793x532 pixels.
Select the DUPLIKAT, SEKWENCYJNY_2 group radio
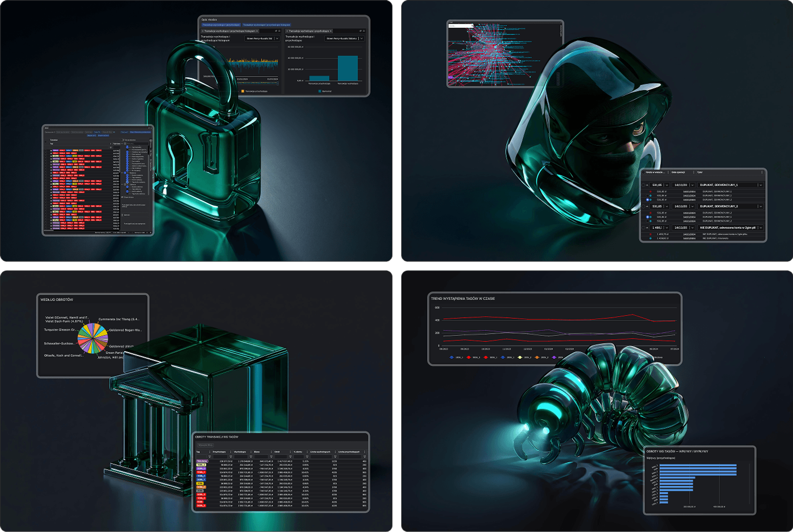pyautogui.click(x=644, y=206)
